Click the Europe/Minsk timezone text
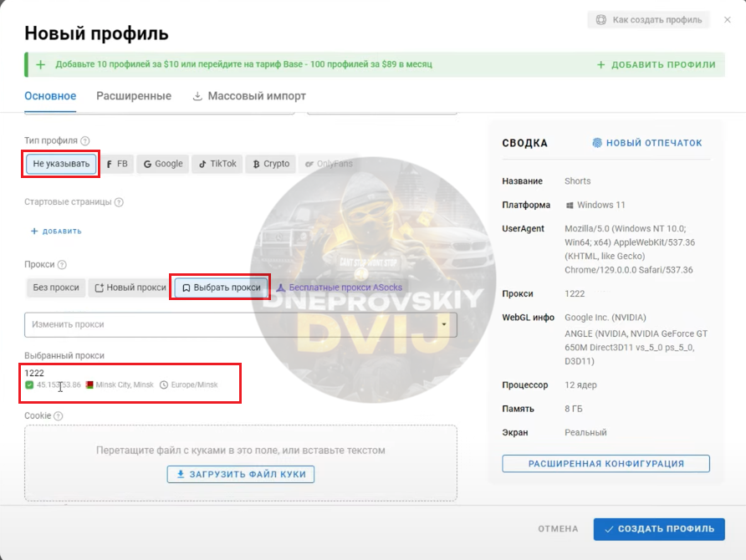Viewport: 746px width, 560px height. click(194, 384)
